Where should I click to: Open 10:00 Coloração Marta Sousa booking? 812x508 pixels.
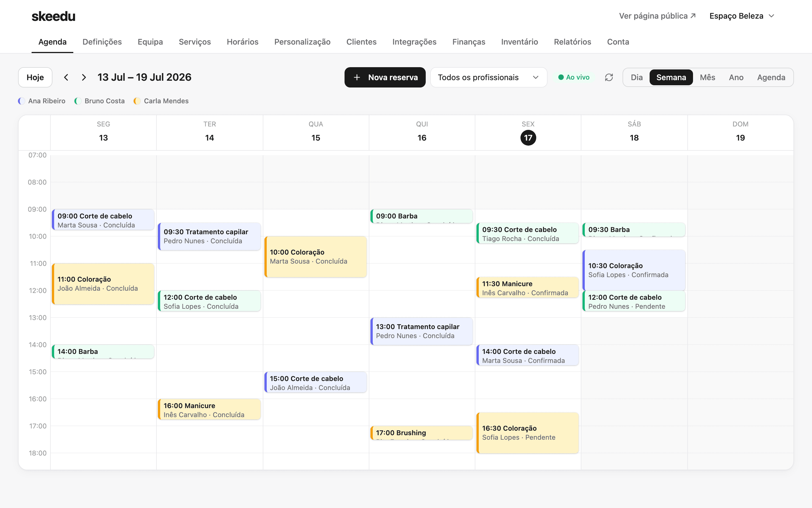[x=315, y=257]
